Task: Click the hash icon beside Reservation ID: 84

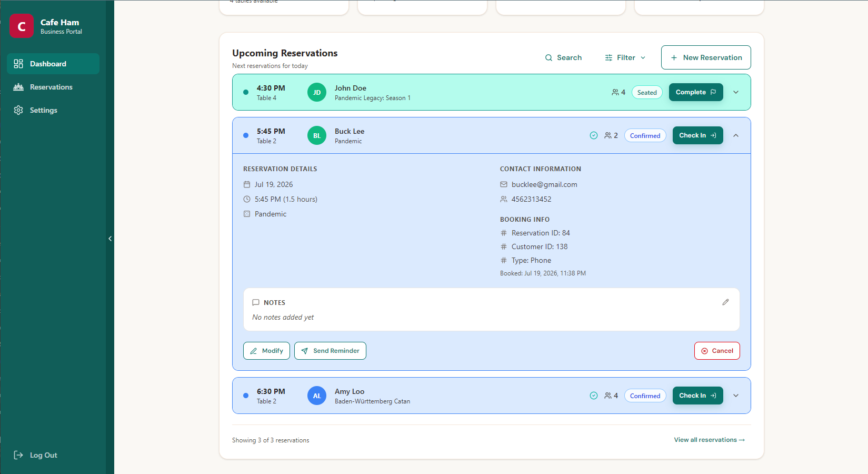Action: [x=504, y=233]
